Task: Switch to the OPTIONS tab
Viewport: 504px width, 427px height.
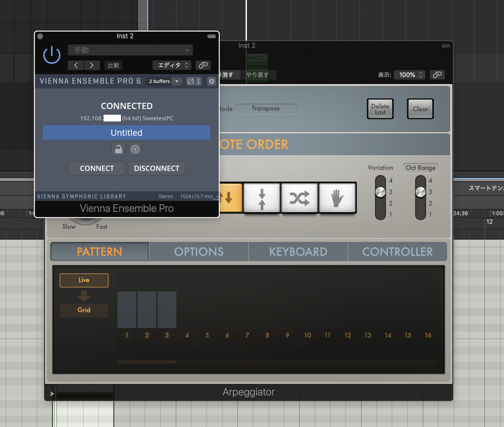Action: [199, 252]
